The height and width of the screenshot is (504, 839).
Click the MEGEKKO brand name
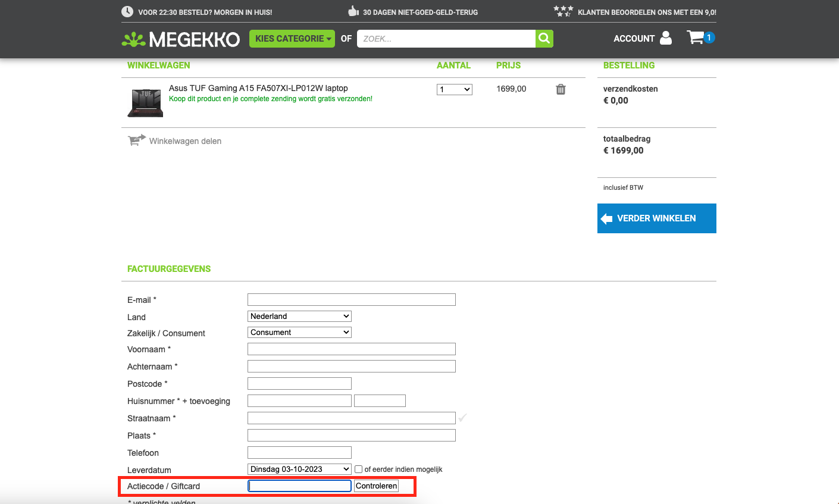[195, 39]
